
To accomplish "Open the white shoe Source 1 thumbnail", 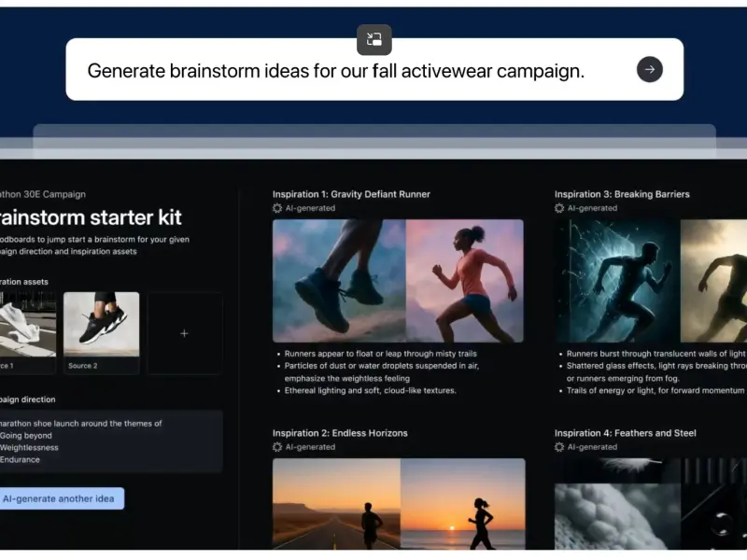I will pos(28,324).
